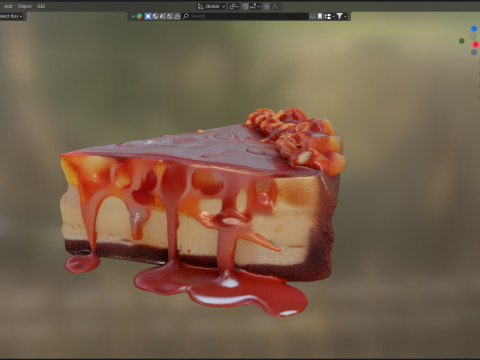This screenshot has height=360, width=480.
Task: Toggle the material sphere filter icon
Action: (x=155, y=16)
